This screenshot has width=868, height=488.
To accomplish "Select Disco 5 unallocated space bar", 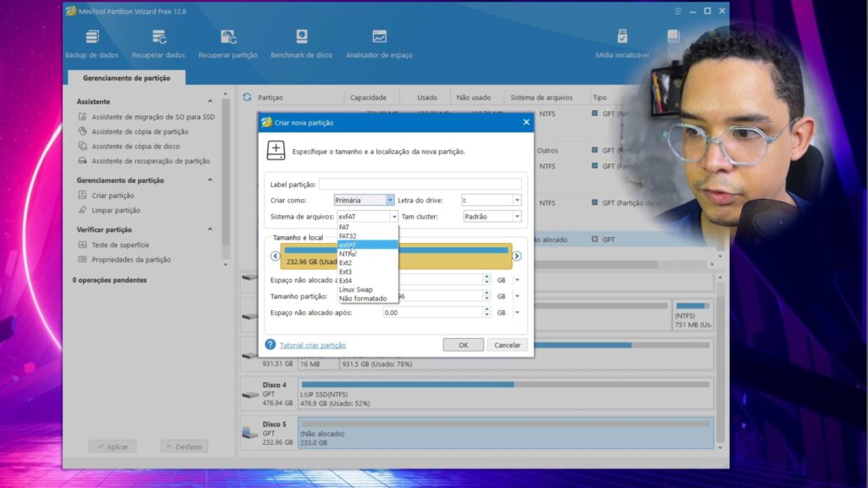I will pos(505,433).
